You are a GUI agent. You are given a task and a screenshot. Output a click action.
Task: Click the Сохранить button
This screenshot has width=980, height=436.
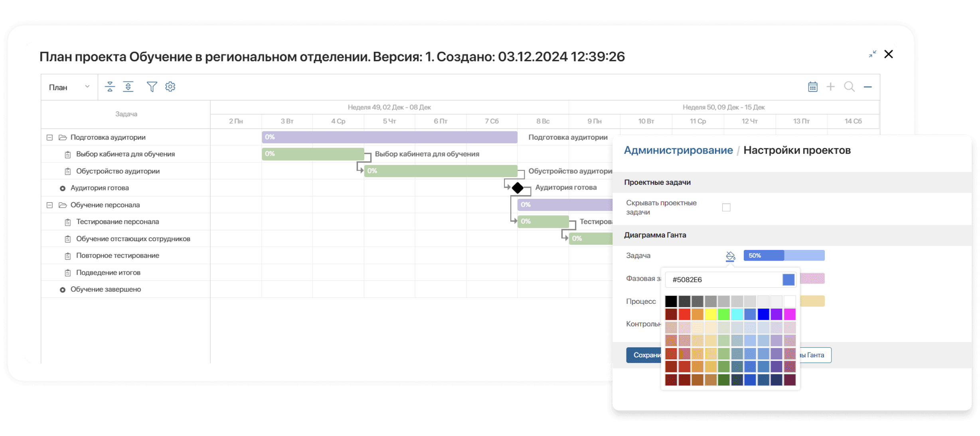click(x=644, y=355)
